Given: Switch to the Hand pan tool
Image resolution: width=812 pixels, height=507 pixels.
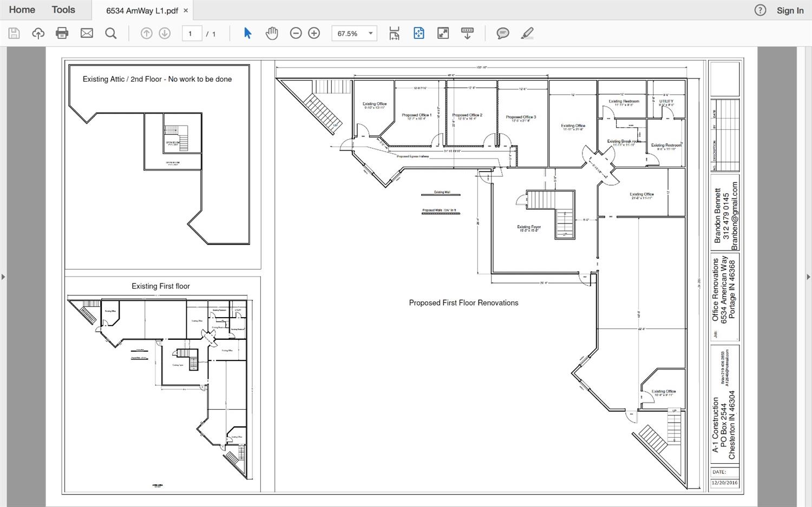Looking at the screenshot, I should coord(272,34).
